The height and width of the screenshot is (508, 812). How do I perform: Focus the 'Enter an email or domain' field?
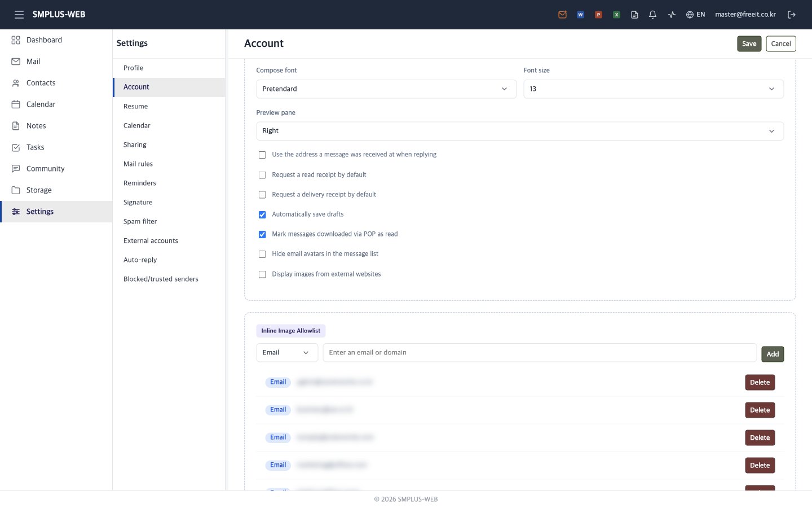(x=540, y=353)
